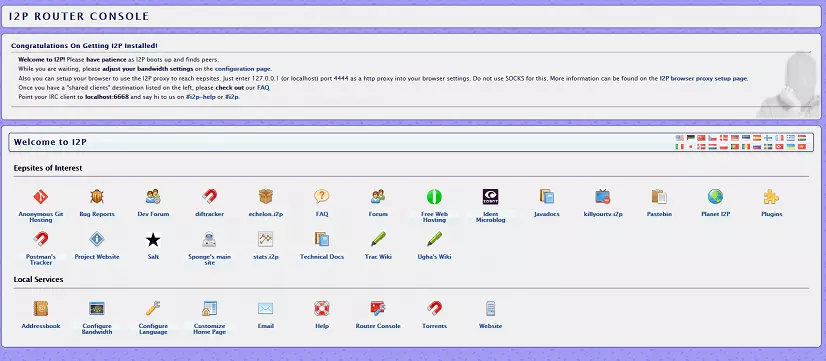Open the Help lifebuoy icon
Image resolution: width=826 pixels, height=361 pixels.
322,308
